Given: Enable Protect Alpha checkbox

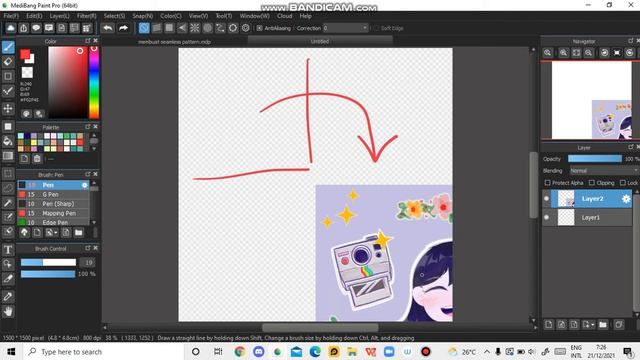Looking at the screenshot, I should pyautogui.click(x=547, y=183).
